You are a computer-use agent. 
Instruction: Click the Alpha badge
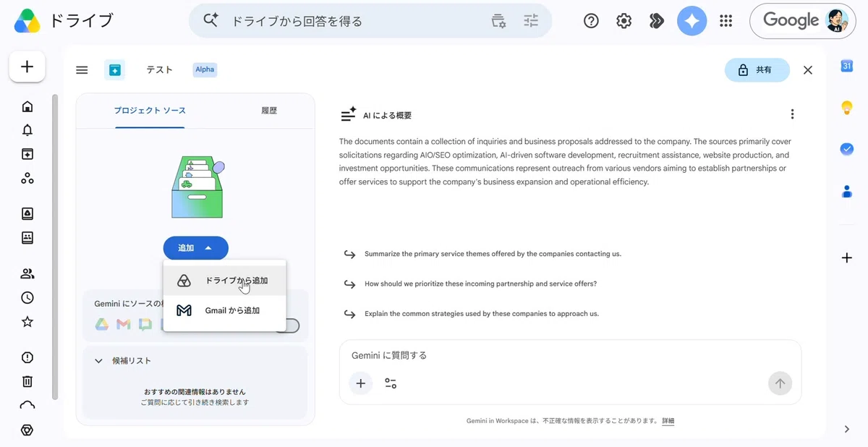205,70
